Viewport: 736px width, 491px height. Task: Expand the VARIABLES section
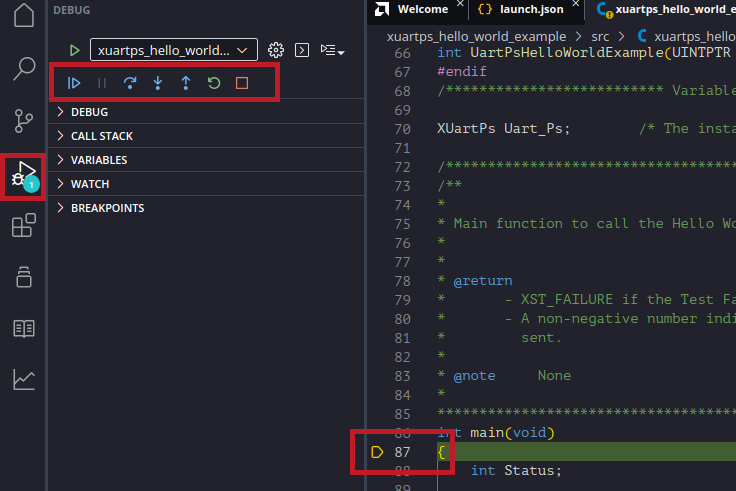[x=98, y=160]
